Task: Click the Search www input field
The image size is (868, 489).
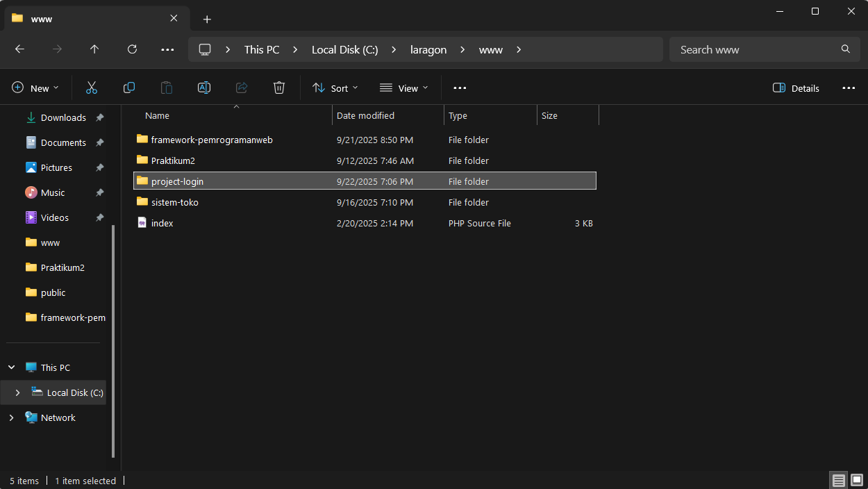Action: [x=753, y=50]
